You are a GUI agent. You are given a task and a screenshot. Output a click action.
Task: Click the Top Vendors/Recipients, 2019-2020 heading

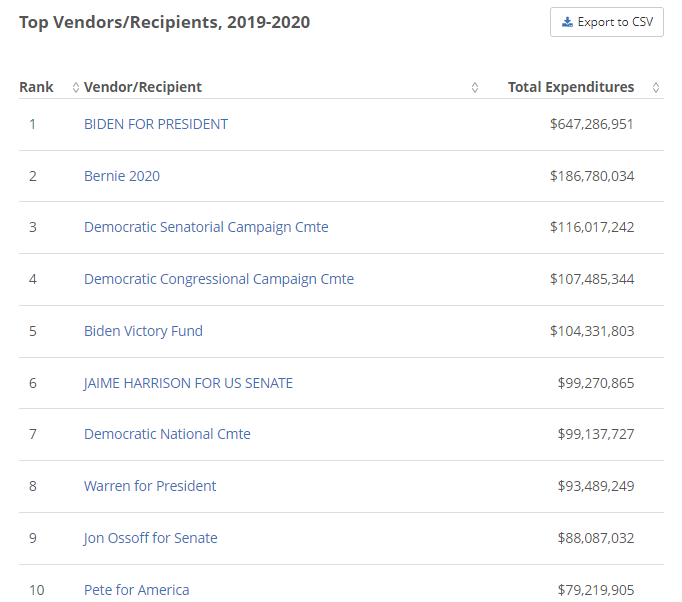pyautogui.click(x=164, y=22)
